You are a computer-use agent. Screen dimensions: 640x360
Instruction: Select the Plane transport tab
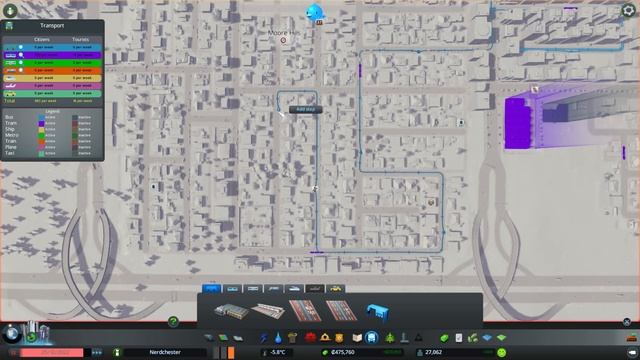tap(315, 288)
